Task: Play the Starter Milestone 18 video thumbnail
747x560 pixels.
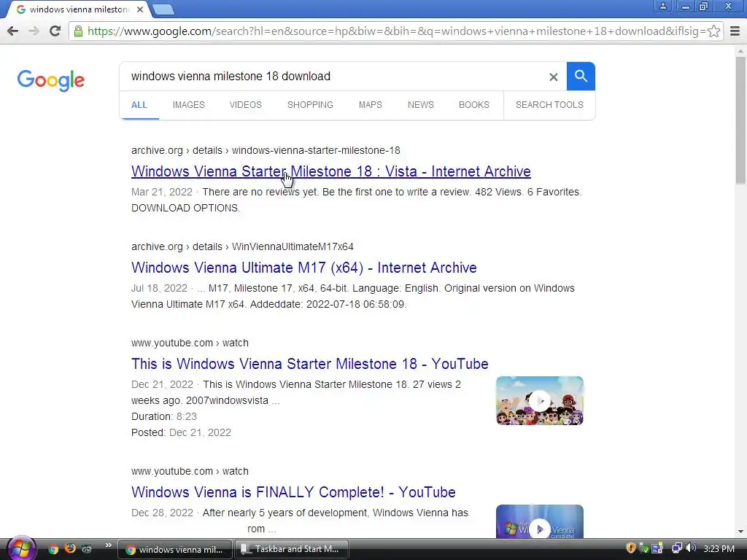Action: (540, 400)
